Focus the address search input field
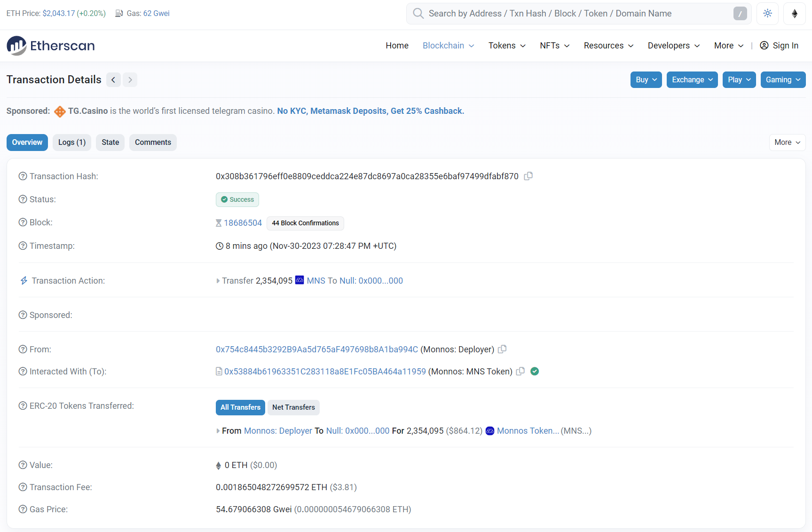 [579, 14]
